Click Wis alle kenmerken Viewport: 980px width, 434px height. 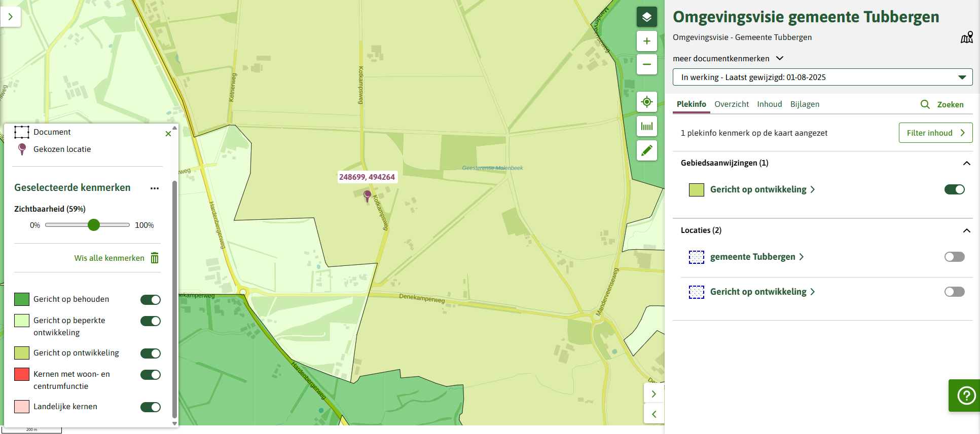[110, 258]
